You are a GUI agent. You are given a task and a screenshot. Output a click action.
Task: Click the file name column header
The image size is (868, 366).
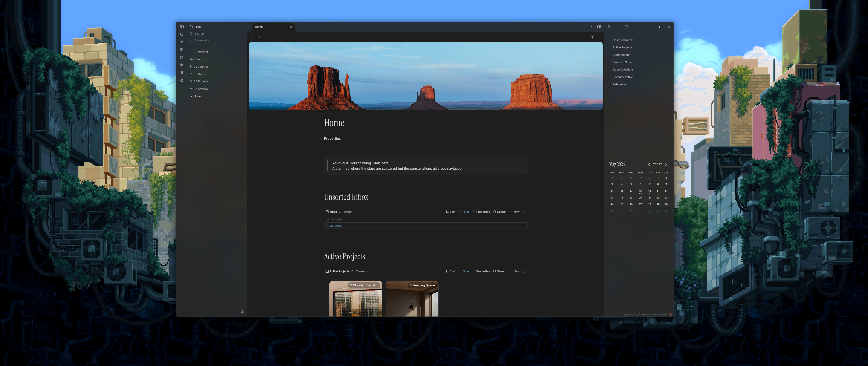pyautogui.click(x=334, y=219)
